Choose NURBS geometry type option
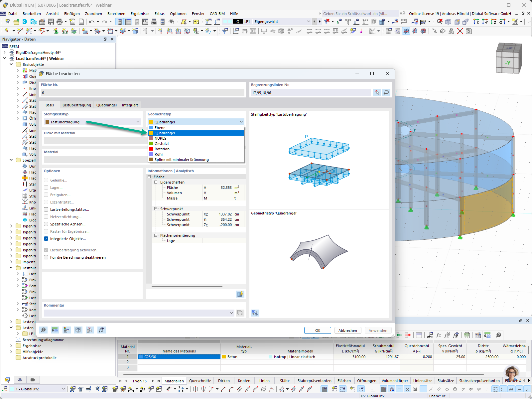 click(196, 138)
